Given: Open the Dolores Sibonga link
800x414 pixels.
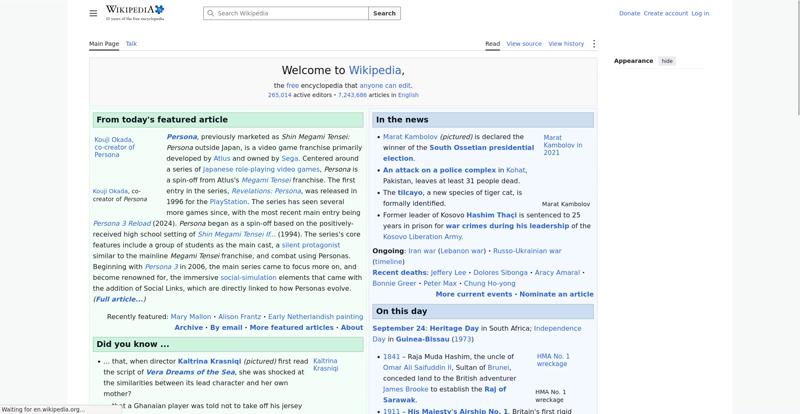Looking at the screenshot, I should [501, 273].
